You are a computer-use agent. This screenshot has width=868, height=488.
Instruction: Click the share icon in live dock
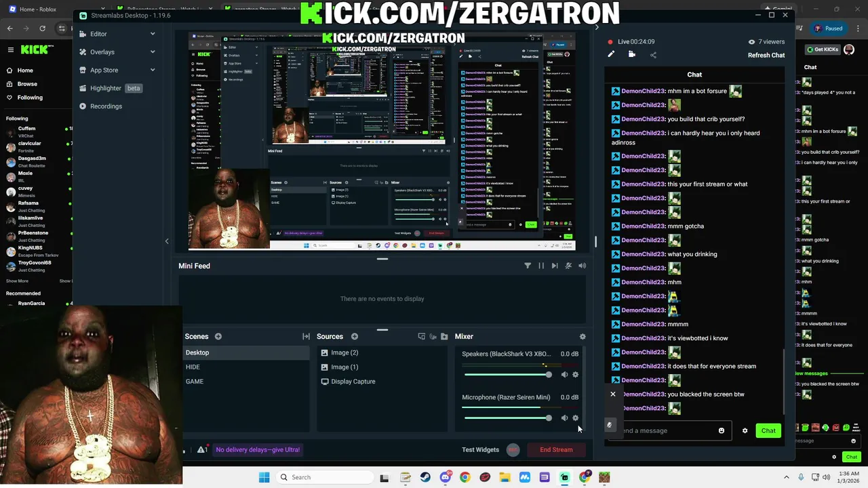[653, 55]
